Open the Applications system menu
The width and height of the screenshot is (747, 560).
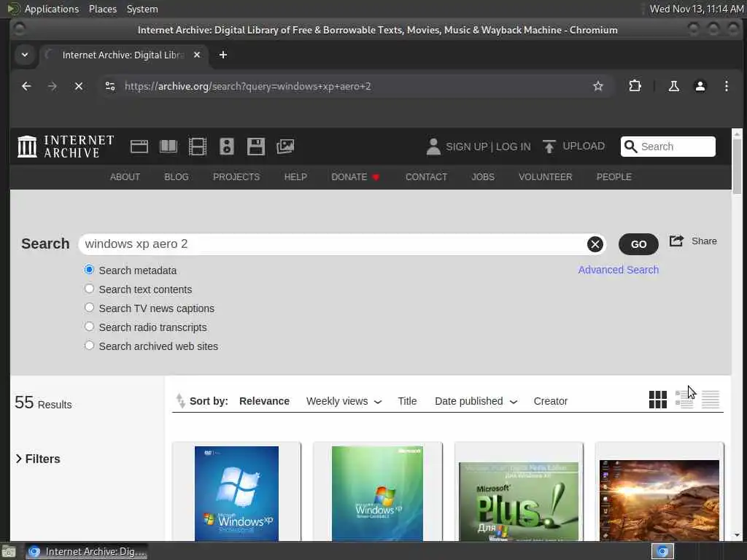click(52, 9)
